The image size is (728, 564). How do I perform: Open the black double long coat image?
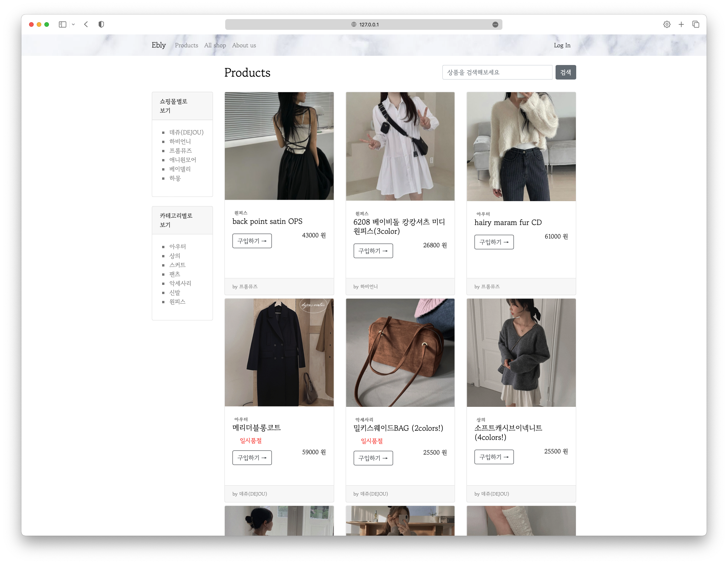279,353
